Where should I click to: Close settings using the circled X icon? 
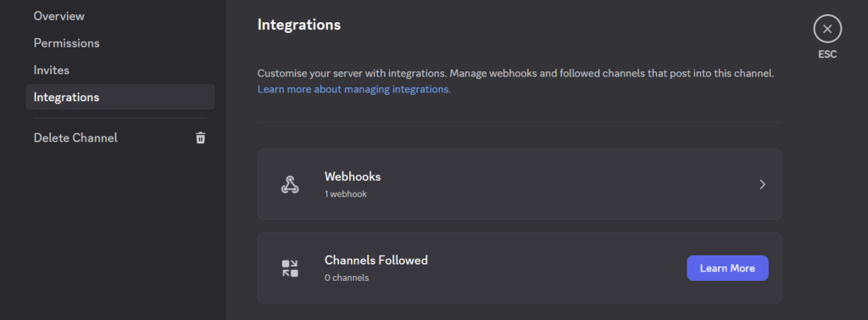tap(827, 29)
